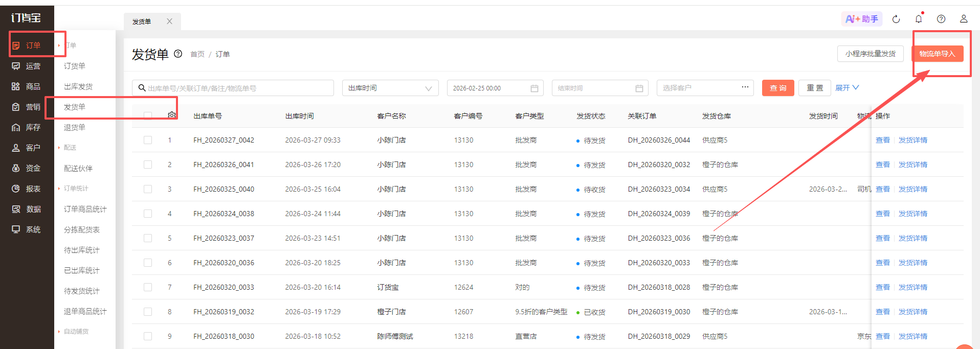Click 首页 in the breadcrumb
Image resolution: width=980 pixels, height=349 pixels.
point(197,54)
